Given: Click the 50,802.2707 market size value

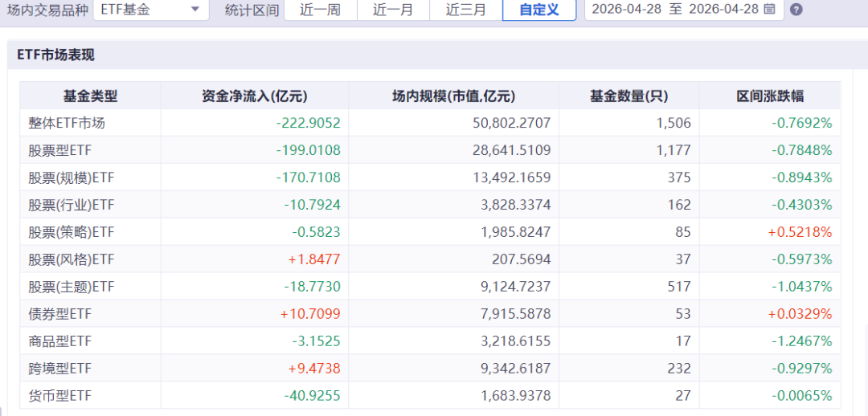Looking at the screenshot, I should (x=511, y=123).
